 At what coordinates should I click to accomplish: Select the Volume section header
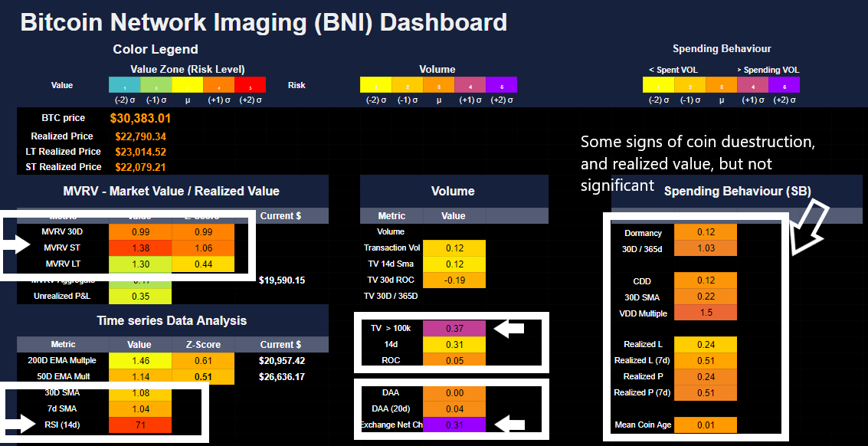(453, 191)
